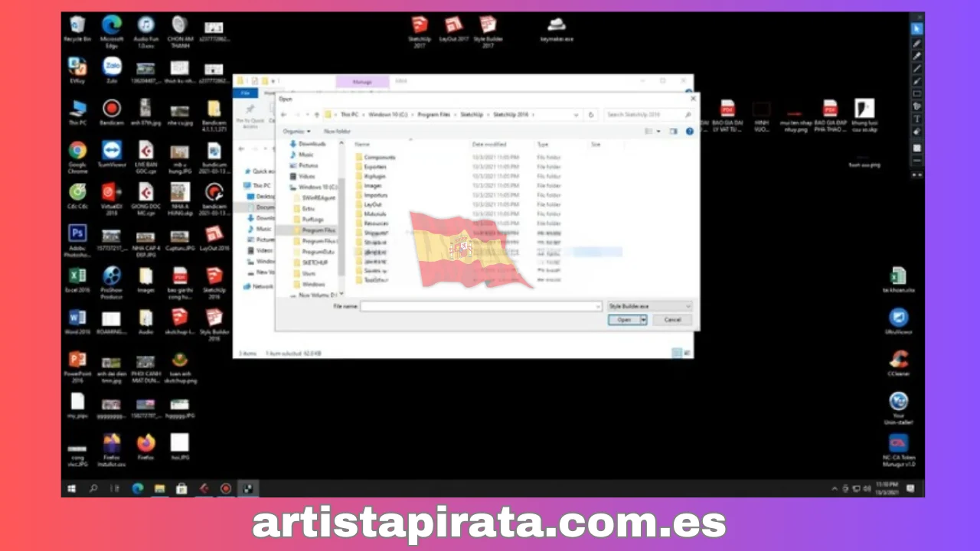
Task: Select the Manage tab in Explorer window
Action: 362,82
